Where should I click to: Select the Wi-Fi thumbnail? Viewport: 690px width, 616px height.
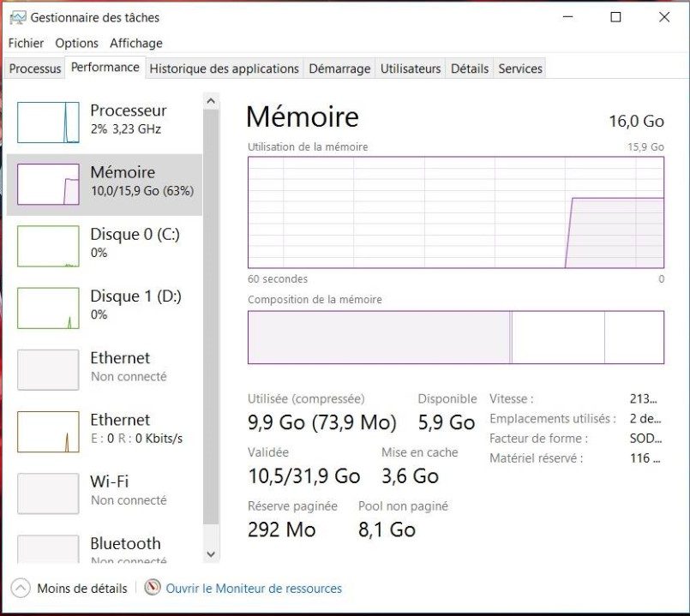[48, 493]
